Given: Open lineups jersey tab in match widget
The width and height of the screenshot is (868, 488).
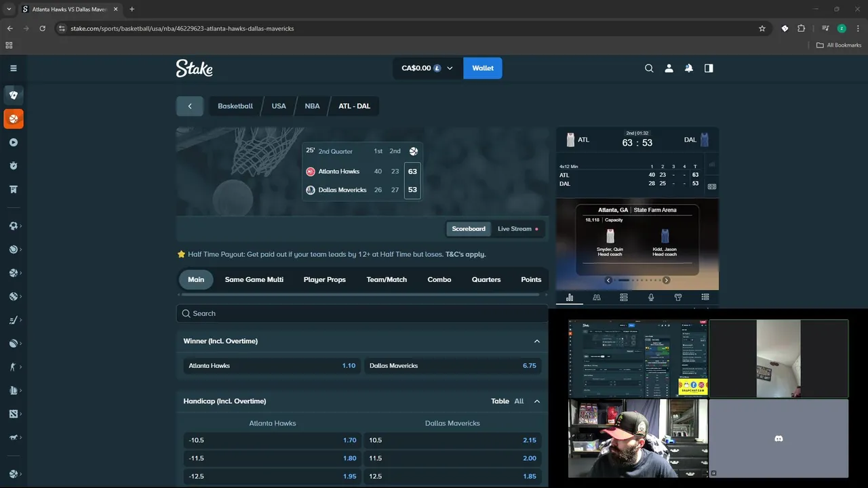Looking at the screenshot, I should tap(678, 297).
